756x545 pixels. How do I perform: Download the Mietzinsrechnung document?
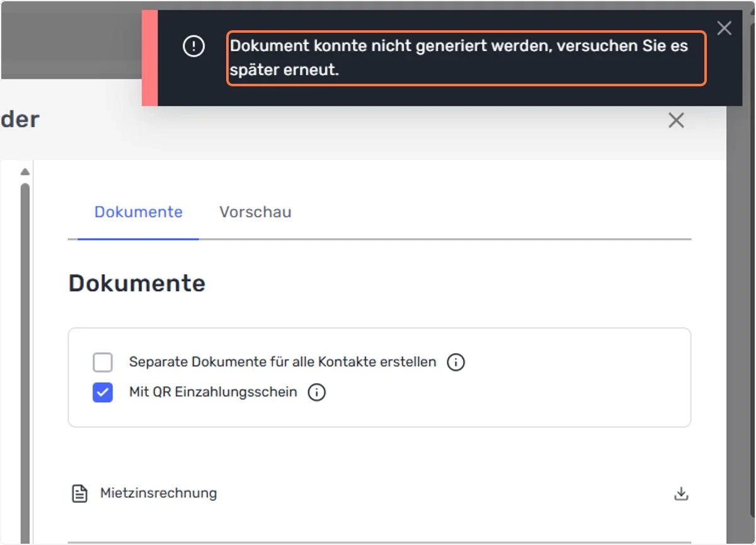pyautogui.click(x=681, y=493)
